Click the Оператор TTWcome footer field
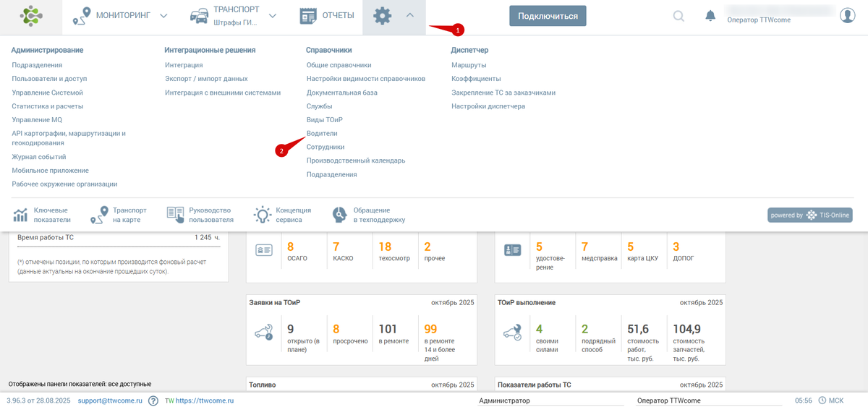Screen dimensions: 868x407 pos(707,400)
